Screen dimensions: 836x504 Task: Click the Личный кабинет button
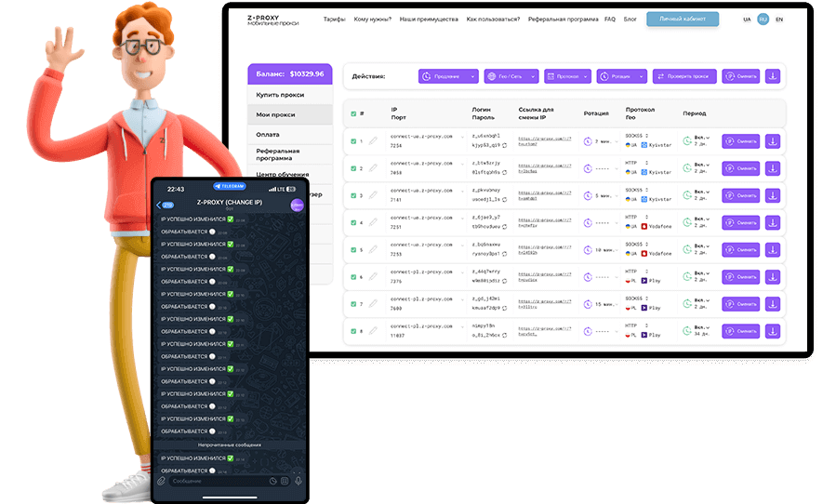click(683, 19)
